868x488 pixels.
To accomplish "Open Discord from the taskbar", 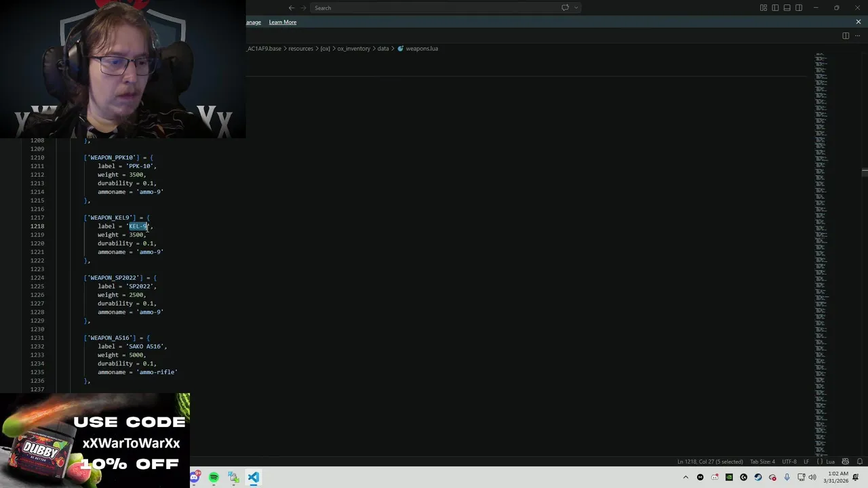I will point(195,478).
